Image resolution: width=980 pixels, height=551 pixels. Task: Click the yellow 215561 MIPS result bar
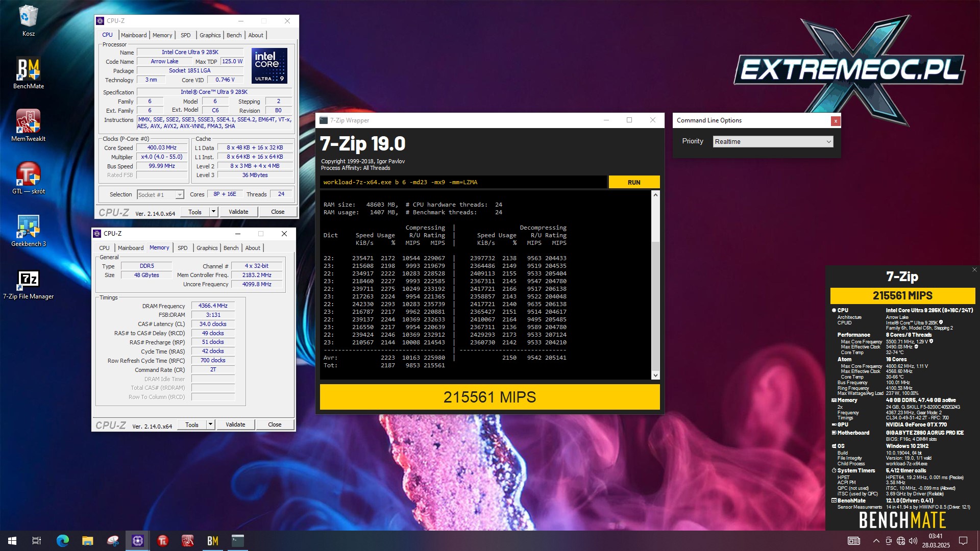(x=489, y=397)
